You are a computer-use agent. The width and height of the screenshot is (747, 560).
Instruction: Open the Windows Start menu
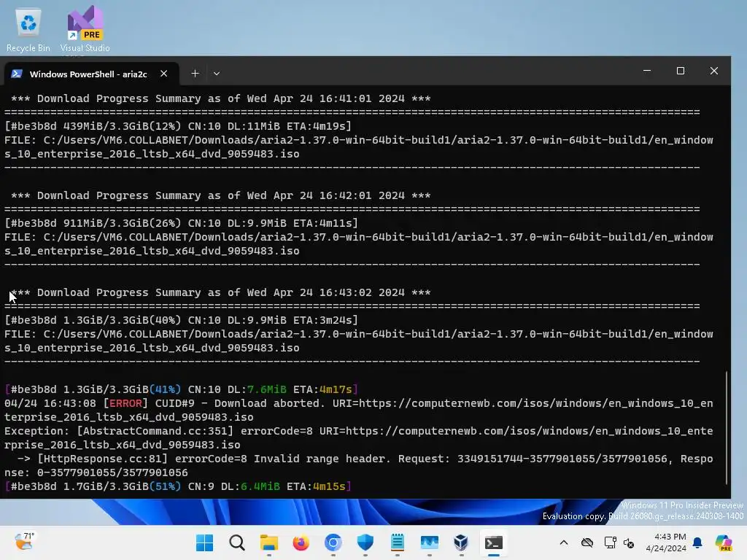pos(205,542)
